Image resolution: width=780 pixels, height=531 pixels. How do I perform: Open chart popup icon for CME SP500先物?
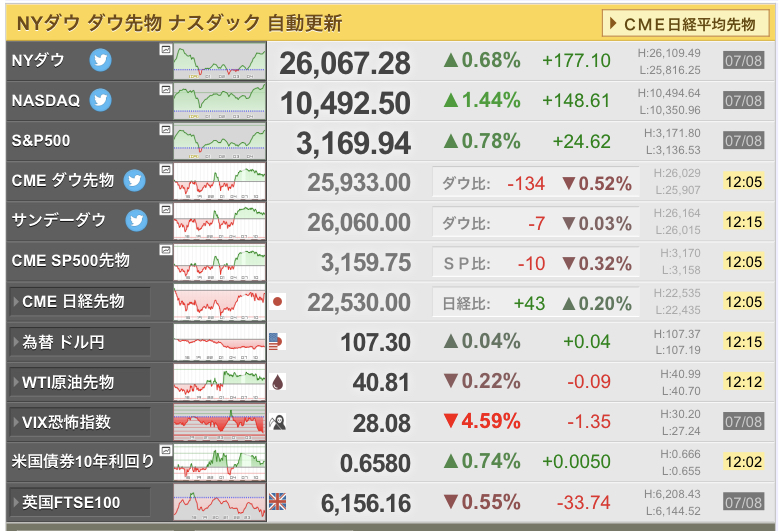[164, 249]
